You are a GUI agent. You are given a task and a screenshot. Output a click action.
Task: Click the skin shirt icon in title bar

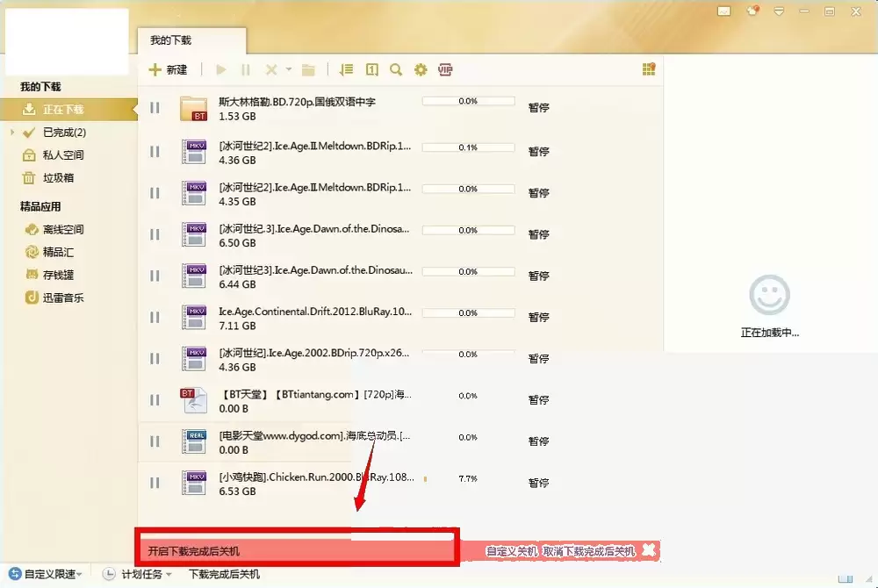pyautogui.click(x=752, y=11)
